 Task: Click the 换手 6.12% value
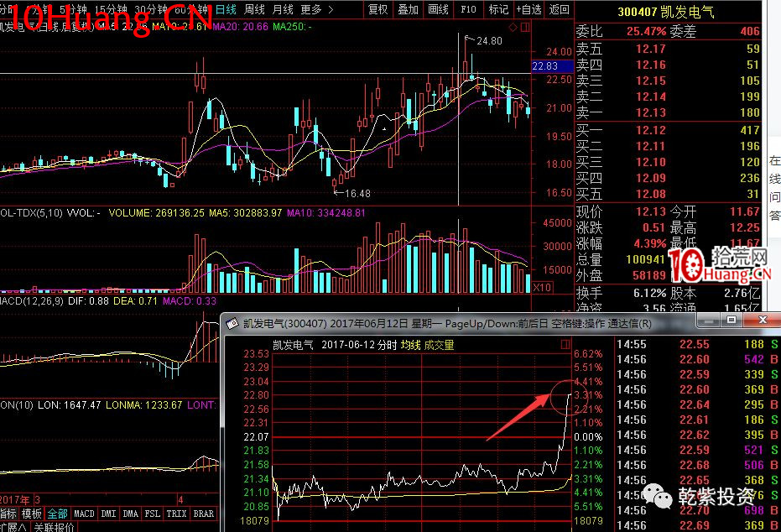click(x=649, y=293)
